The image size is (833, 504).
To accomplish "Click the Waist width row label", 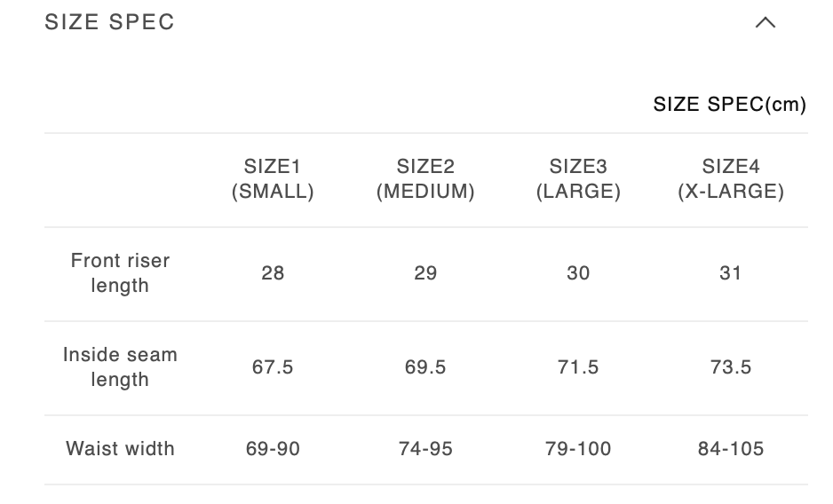I will click(x=120, y=449).
